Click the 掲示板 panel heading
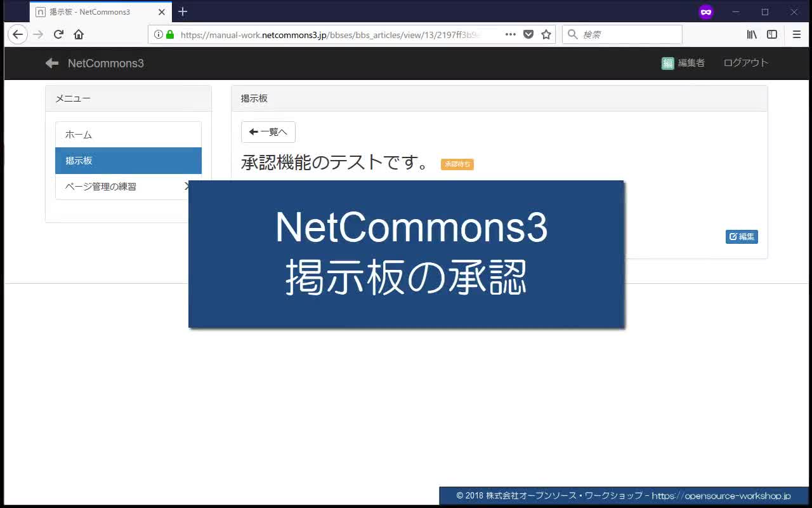 point(499,98)
